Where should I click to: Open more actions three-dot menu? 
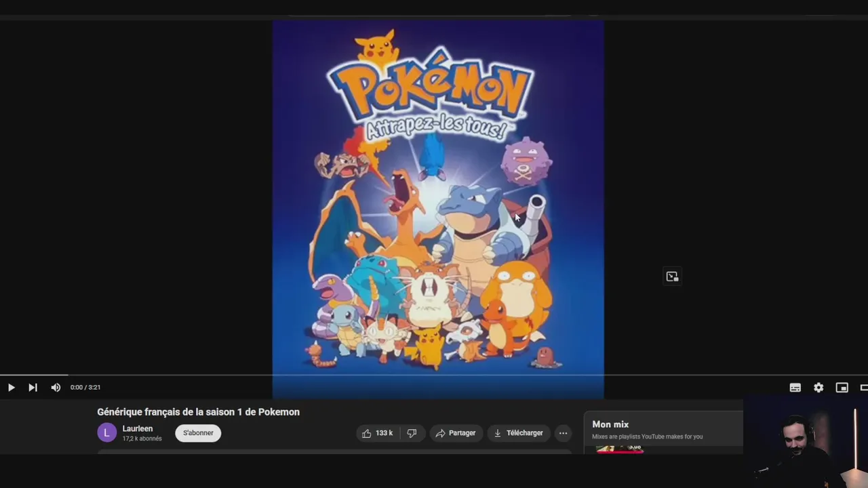(x=563, y=433)
